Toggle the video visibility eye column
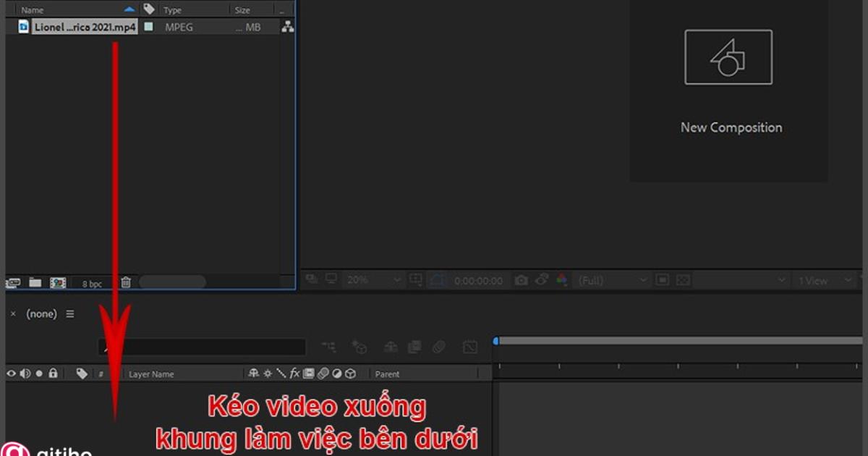Image resolution: width=868 pixels, height=456 pixels. [11, 373]
